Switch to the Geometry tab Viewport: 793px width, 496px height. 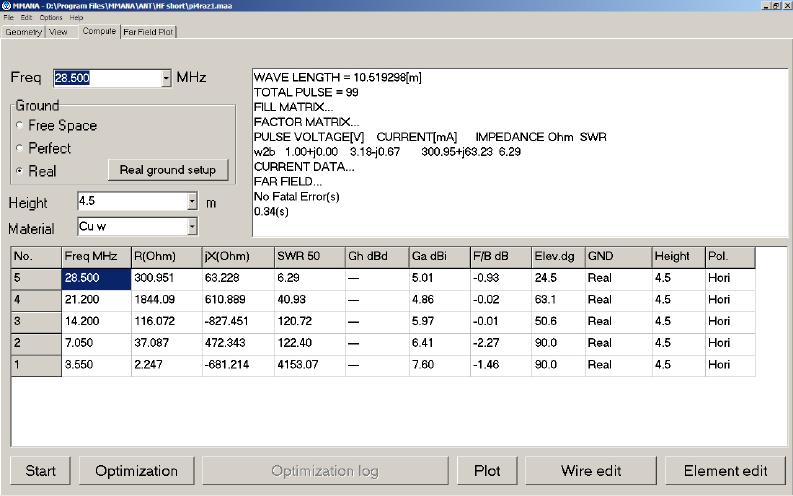[23, 32]
